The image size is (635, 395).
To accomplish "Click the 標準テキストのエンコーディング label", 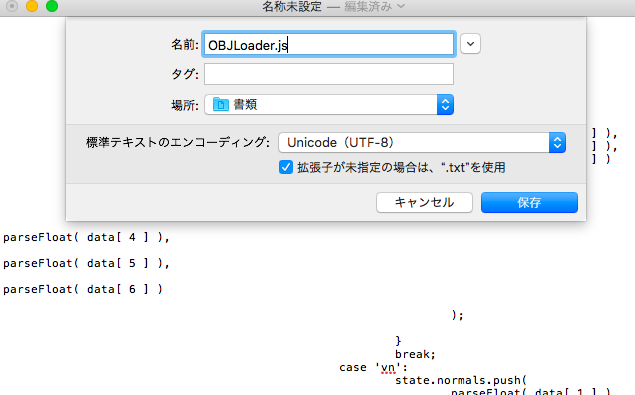I will [177, 143].
